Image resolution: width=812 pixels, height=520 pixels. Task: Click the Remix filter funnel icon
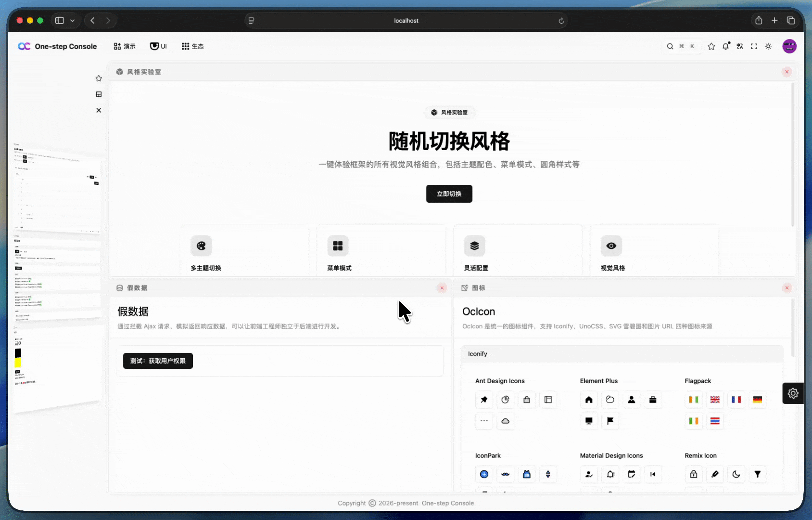tap(758, 474)
